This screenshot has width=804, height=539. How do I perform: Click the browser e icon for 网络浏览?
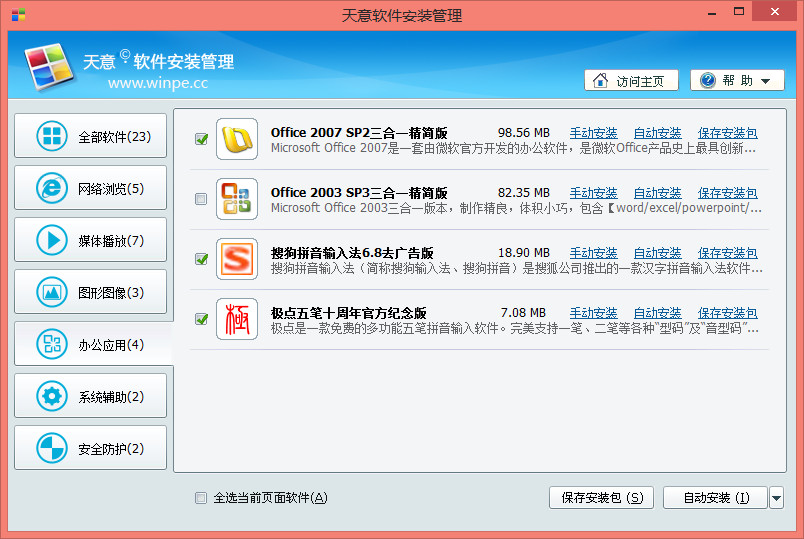pyautogui.click(x=52, y=188)
